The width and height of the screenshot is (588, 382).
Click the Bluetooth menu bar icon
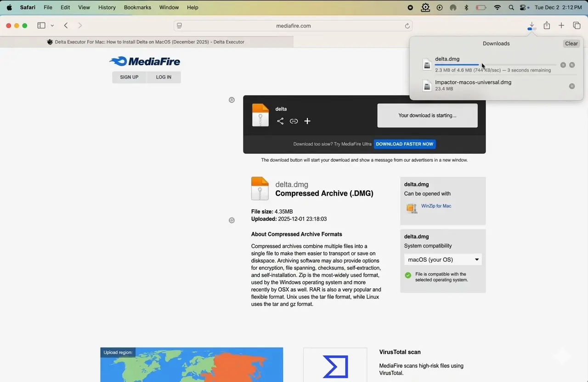tap(466, 7)
